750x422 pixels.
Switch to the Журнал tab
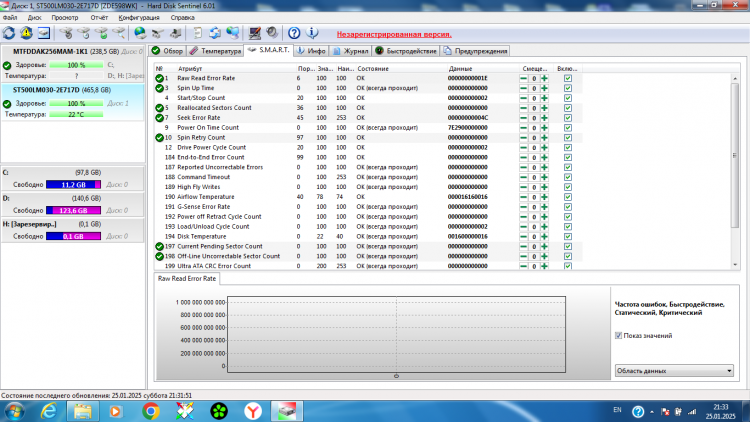coord(351,51)
